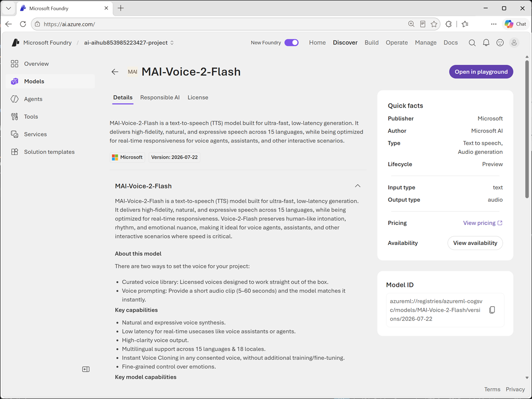Click the page vertical scrollbar thumb
532x399 pixels.
[x=527, y=129]
